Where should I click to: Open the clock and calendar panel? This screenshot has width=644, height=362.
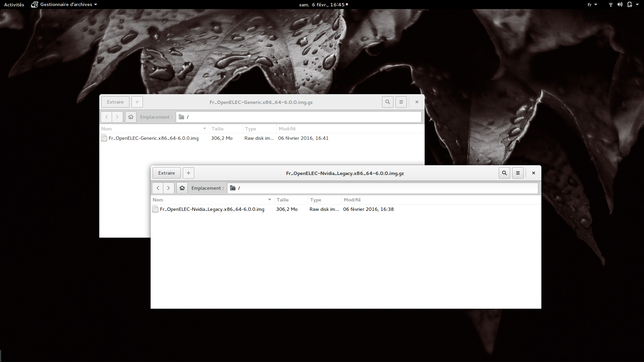click(323, 5)
